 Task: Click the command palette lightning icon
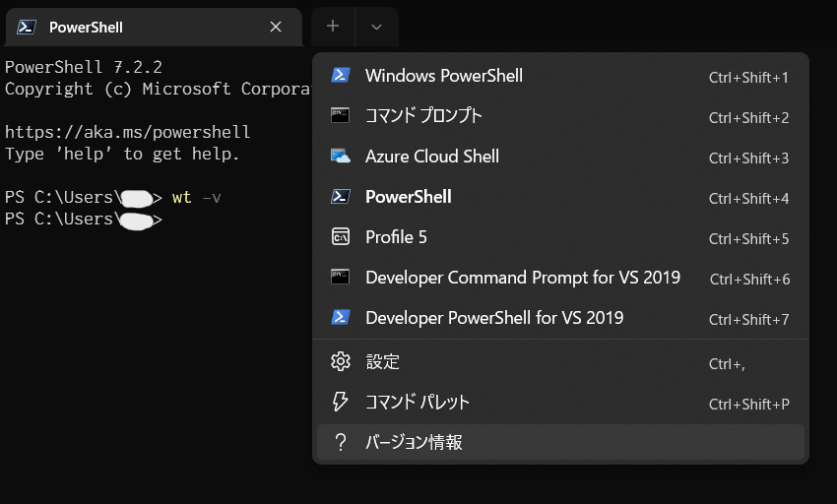click(x=341, y=402)
